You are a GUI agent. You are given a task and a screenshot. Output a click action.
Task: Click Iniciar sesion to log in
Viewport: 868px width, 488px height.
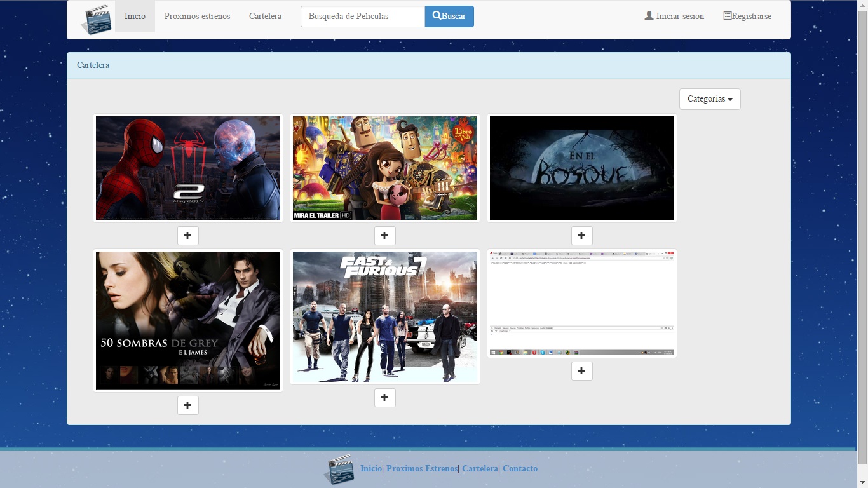point(674,17)
